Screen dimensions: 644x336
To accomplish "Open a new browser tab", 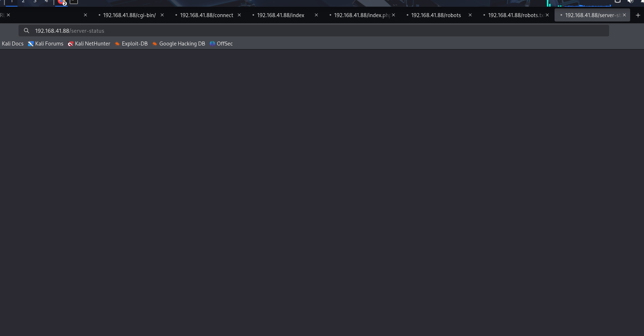I will (x=637, y=15).
